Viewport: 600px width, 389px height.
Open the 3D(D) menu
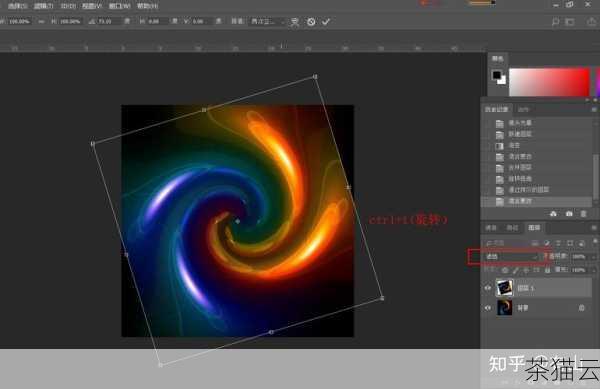tap(68, 6)
